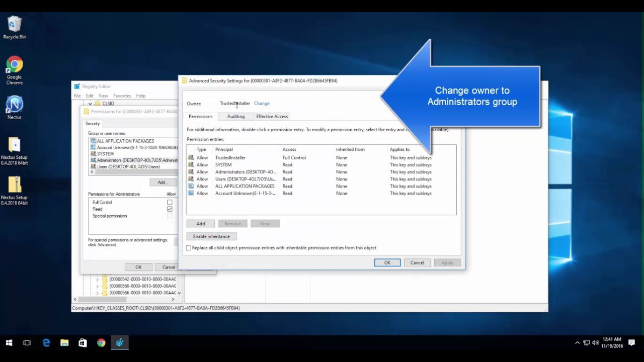
Task: Open Help menu in Registry Editor
Action: click(x=141, y=96)
